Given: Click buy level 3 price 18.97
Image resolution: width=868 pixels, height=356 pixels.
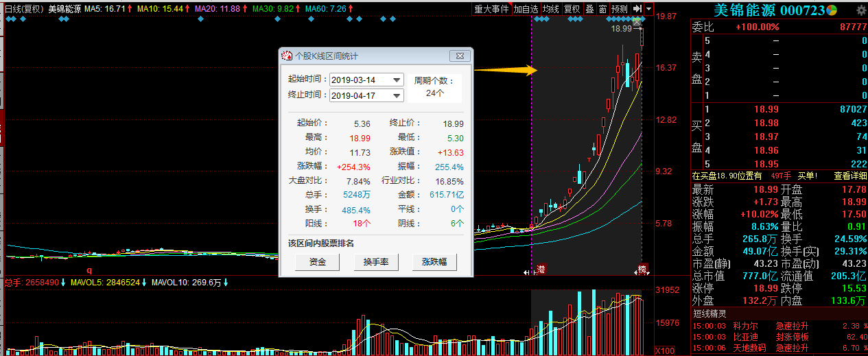Looking at the screenshot, I should (x=766, y=137).
